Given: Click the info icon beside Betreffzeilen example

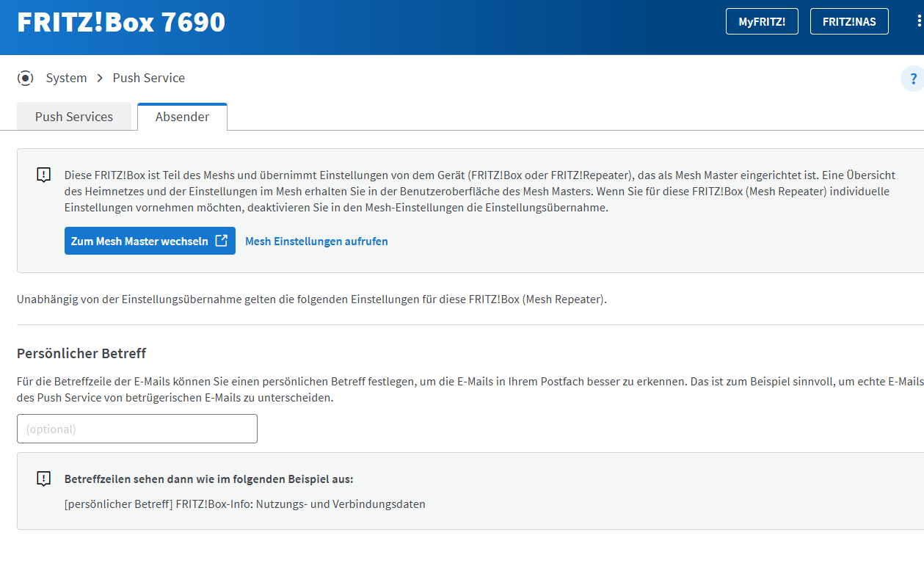Looking at the screenshot, I should coord(44,479).
